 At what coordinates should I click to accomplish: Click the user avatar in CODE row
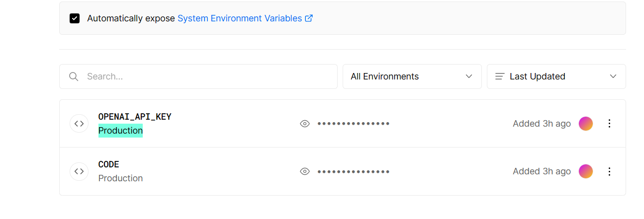tap(586, 171)
